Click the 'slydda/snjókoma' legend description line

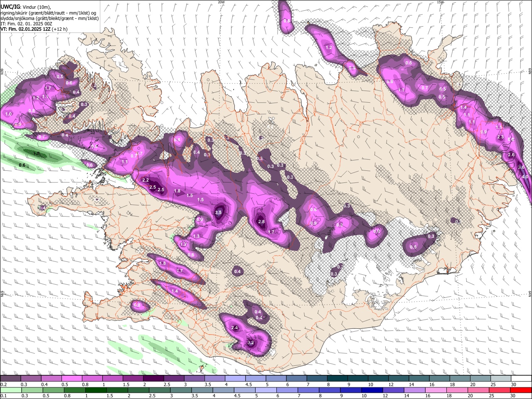click(x=49, y=18)
